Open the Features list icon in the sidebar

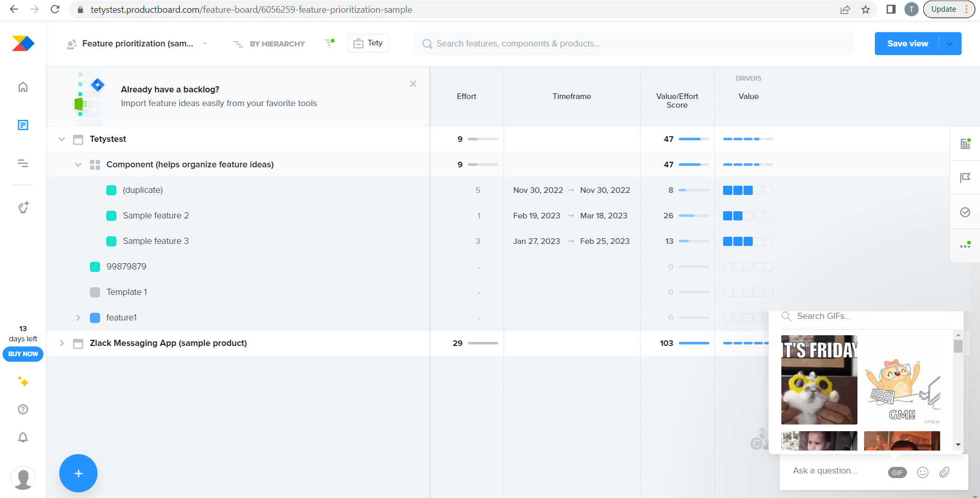pyautogui.click(x=23, y=163)
